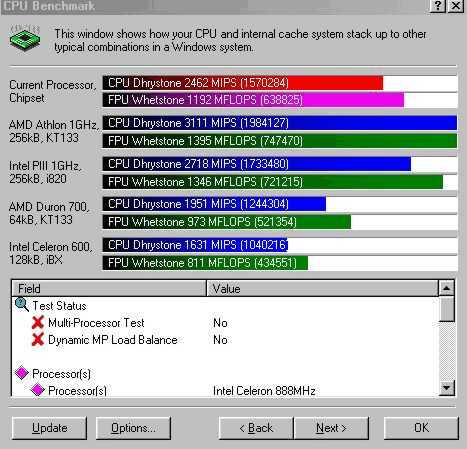The height and width of the screenshot is (449, 467).
Task: Click the FPU Whetstone 1346 MFLOPS bar
Action: pyautogui.click(x=273, y=182)
